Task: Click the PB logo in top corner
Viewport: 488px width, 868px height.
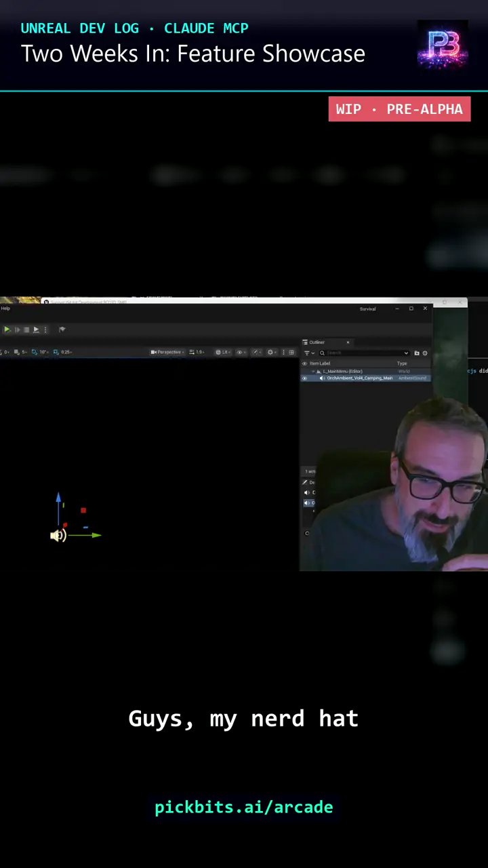Action: [443, 45]
